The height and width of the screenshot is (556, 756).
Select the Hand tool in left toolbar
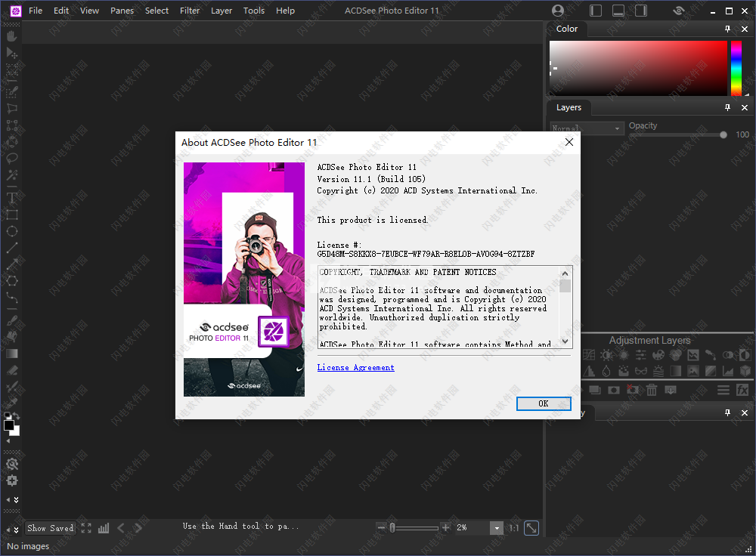pos(12,36)
